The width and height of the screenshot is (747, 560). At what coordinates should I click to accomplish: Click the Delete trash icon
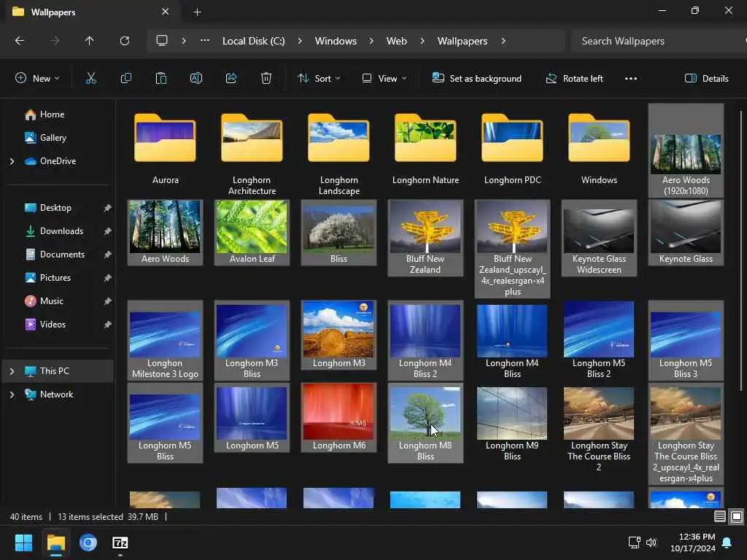click(x=266, y=79)
